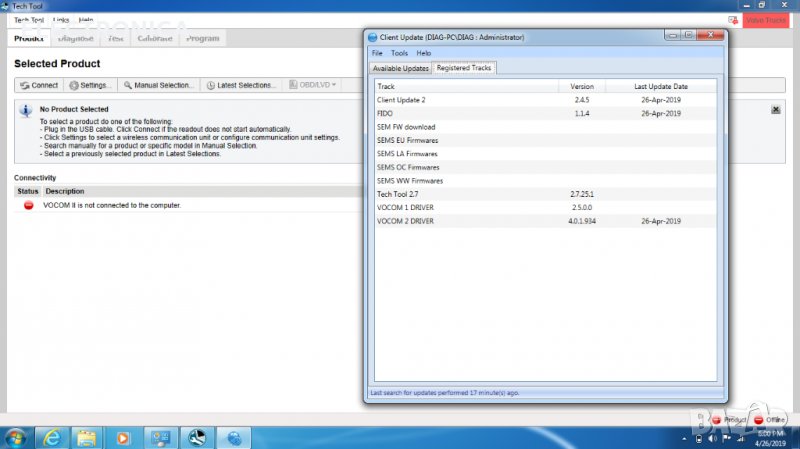Open the File menu in Client Update
The height and width of the screenshot is (449, 800).
point(377,53)
